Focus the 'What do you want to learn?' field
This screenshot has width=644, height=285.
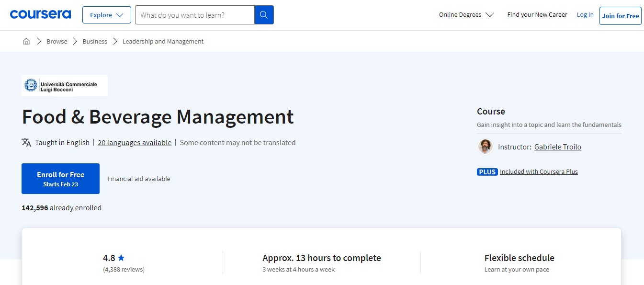pyautogui.click(x=195, y=15)
